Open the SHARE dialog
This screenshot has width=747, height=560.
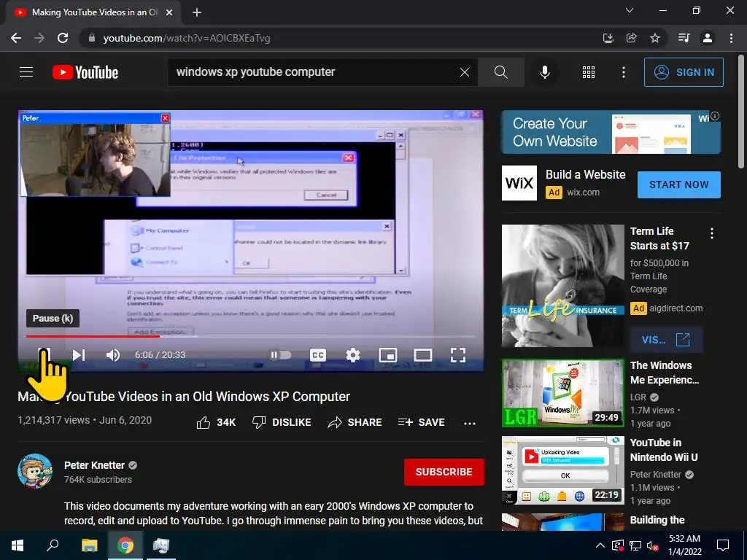[355, 422]
